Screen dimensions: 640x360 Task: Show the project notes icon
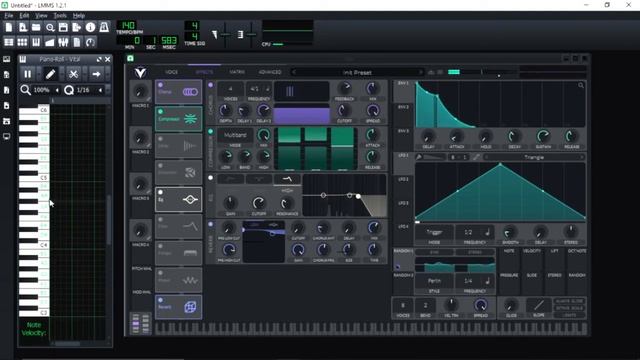pyautogui.click(x=77, y=42)
